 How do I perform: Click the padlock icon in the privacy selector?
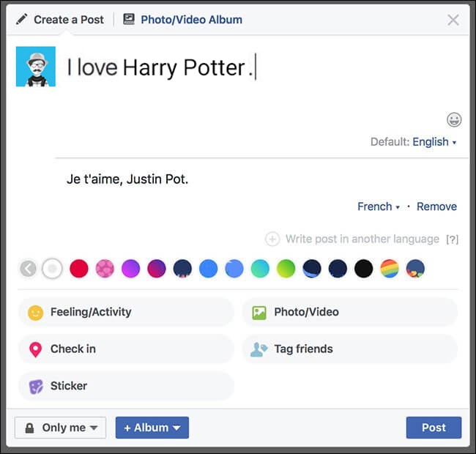pos(29,428)
